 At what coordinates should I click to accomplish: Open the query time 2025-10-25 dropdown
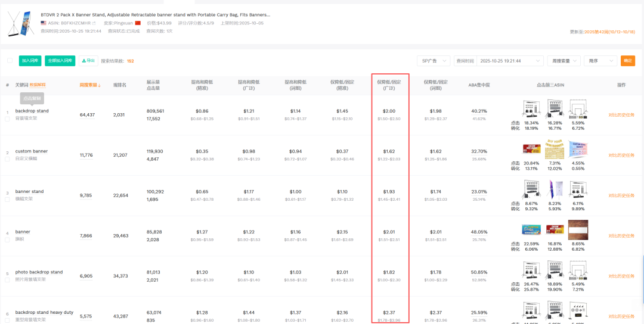[510, 61]
